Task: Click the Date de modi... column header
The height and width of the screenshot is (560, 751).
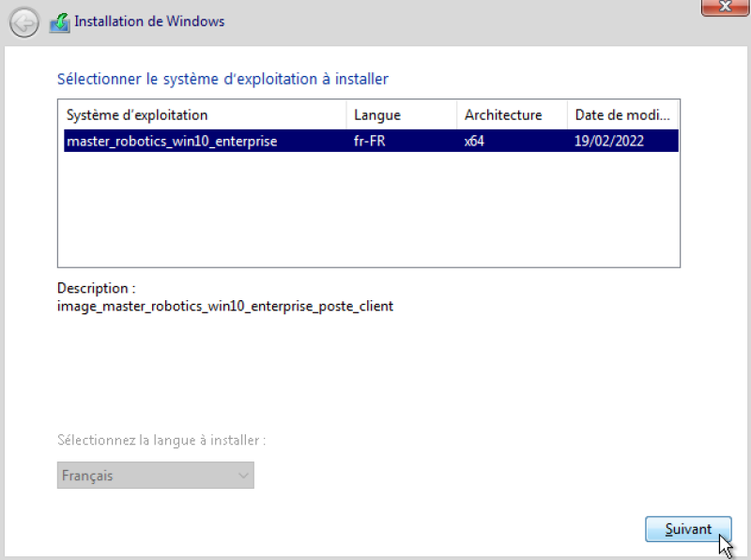Action: click(x=622, y=114)
